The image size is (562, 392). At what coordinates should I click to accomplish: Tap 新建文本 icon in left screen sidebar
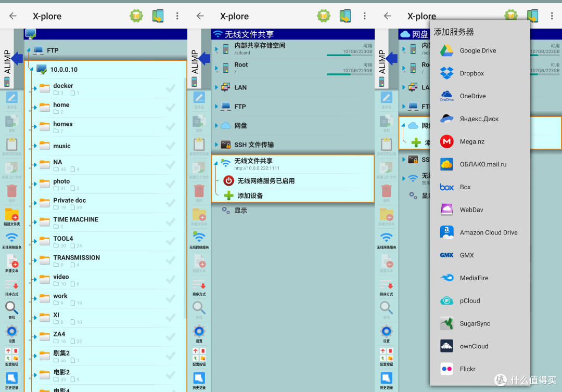tap(12, 264)
